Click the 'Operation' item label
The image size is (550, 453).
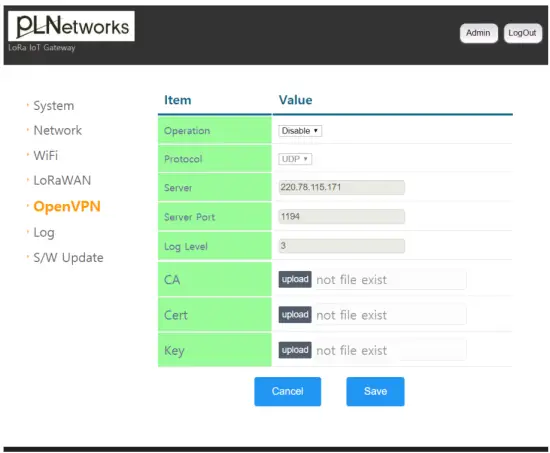click(187, 131)
